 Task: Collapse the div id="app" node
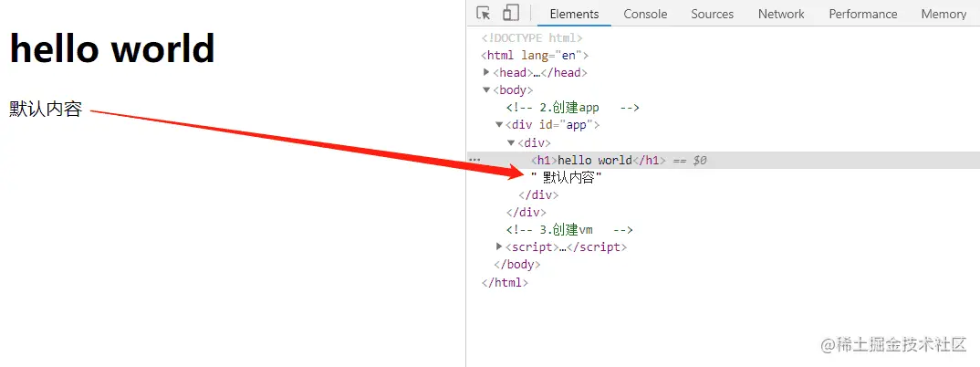499,124
